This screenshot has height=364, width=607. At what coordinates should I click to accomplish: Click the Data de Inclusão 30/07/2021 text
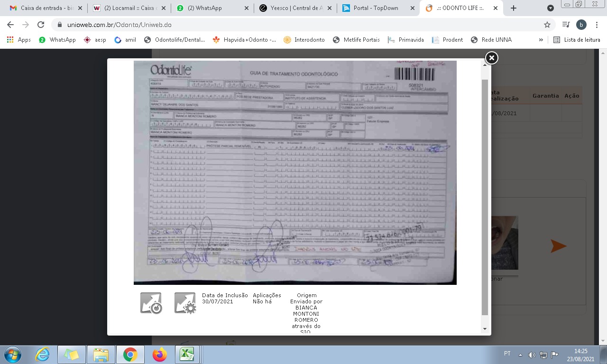[225, 299]
